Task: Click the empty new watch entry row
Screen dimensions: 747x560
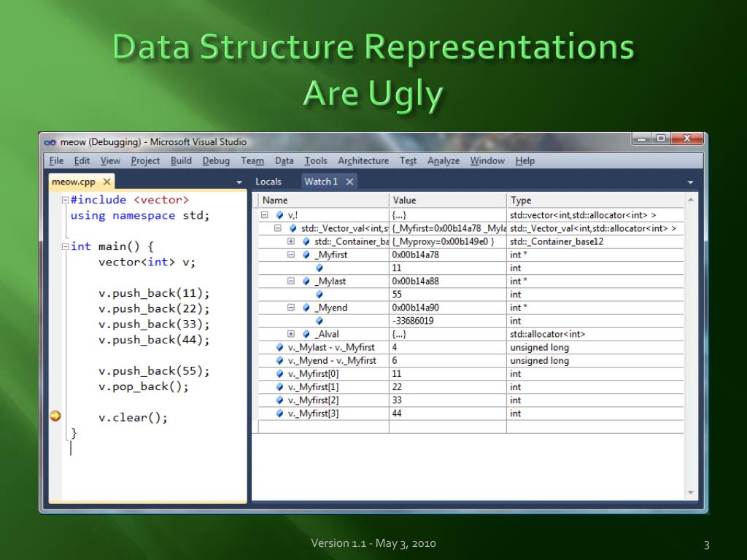Action: click(471, 427)
